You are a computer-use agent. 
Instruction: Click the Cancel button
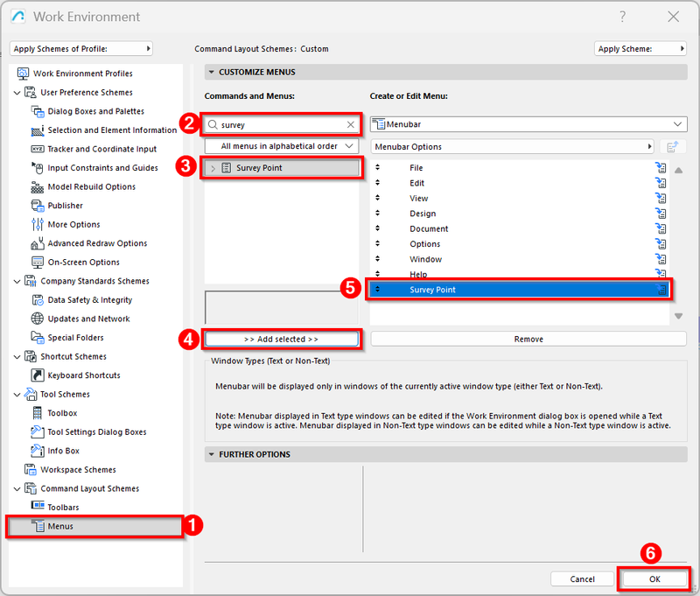point(582,578)
